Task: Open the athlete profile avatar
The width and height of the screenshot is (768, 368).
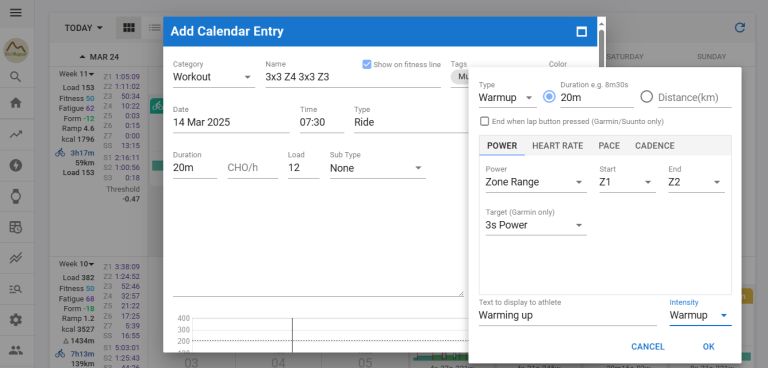Action: tap(16, 50)
